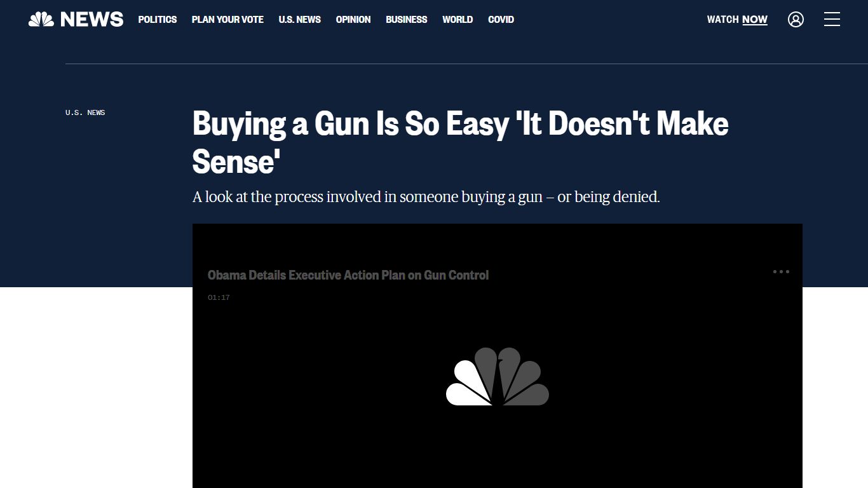Click the subheadline about process of buying a gun

[x=426, y=197]
